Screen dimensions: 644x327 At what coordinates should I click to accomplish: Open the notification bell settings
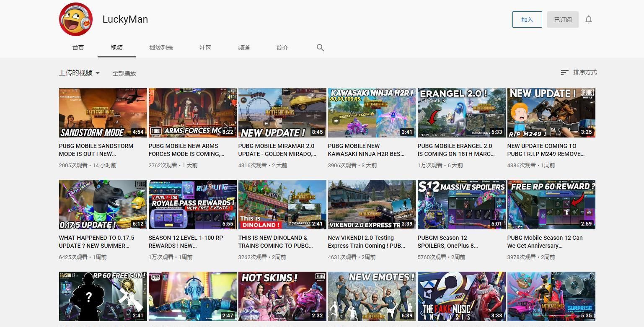(589, 20)
